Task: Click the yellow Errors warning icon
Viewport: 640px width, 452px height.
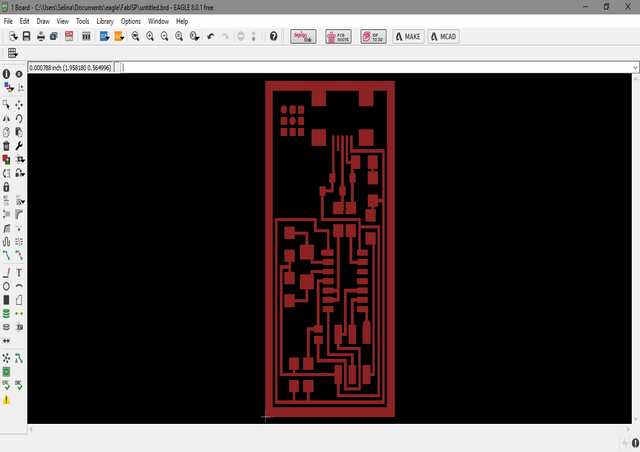Action: click(6, 400)
